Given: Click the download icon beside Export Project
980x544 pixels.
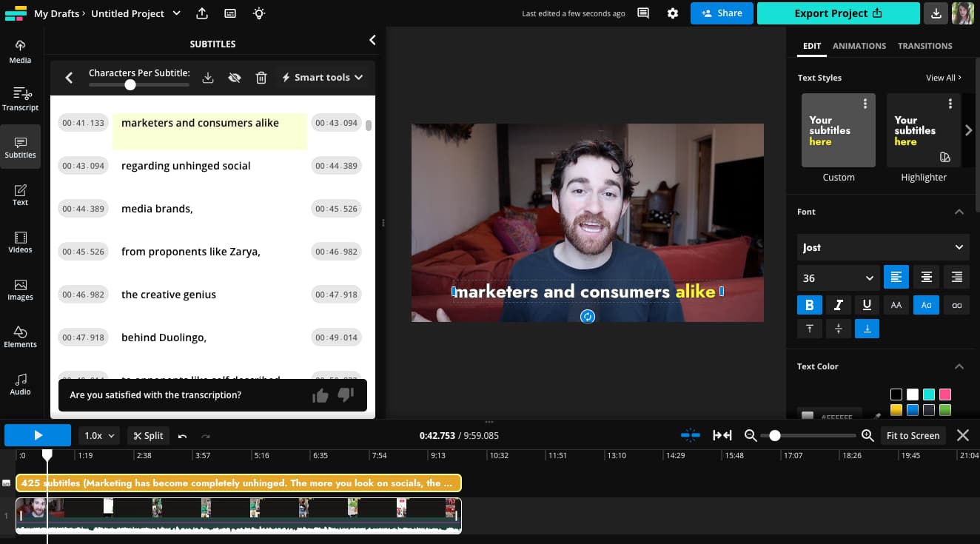Looking at the screenshot, I should point(936,13).
